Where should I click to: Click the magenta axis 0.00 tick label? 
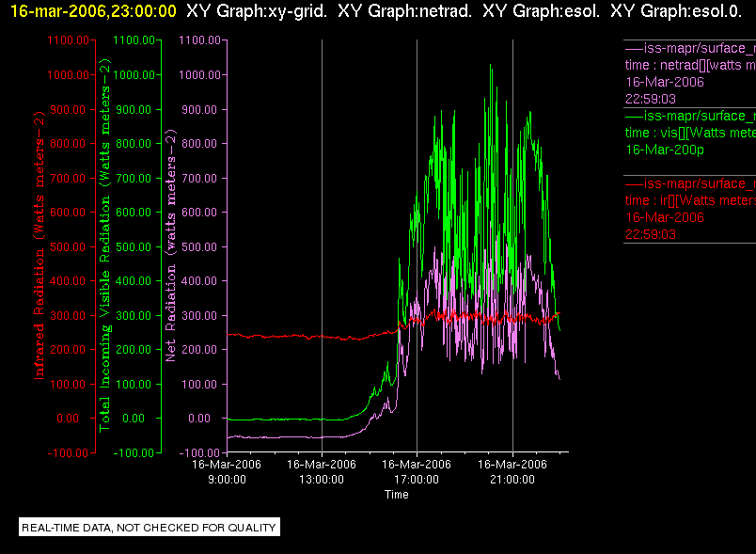point(199,419)
